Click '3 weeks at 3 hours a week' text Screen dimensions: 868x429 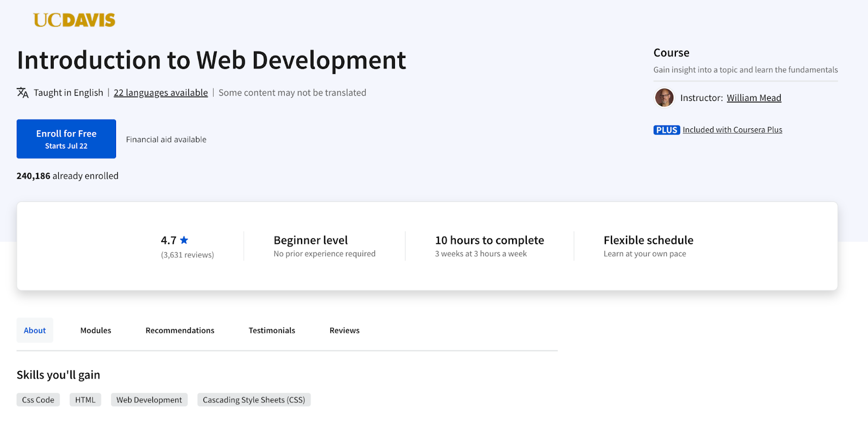coord(481,254)
